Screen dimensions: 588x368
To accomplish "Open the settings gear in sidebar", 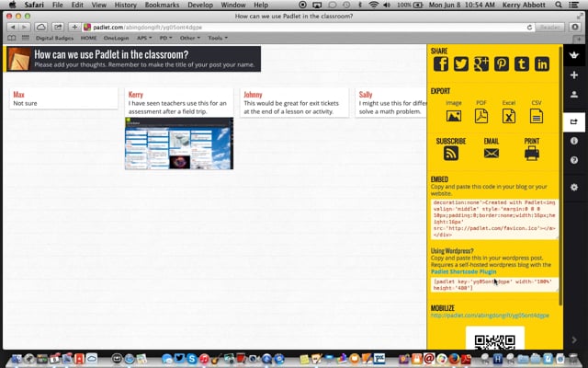I will coord(574,187).
